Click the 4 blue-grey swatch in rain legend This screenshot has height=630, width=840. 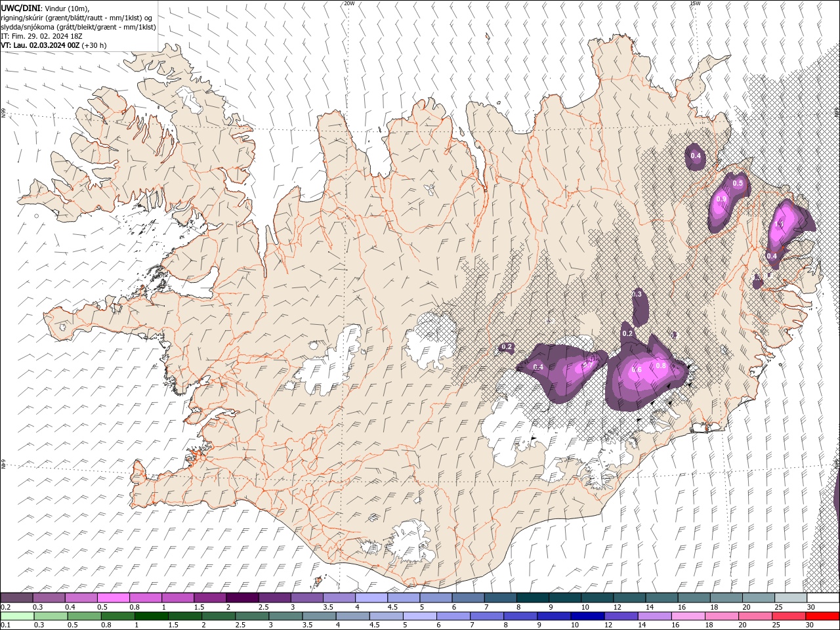352,616
